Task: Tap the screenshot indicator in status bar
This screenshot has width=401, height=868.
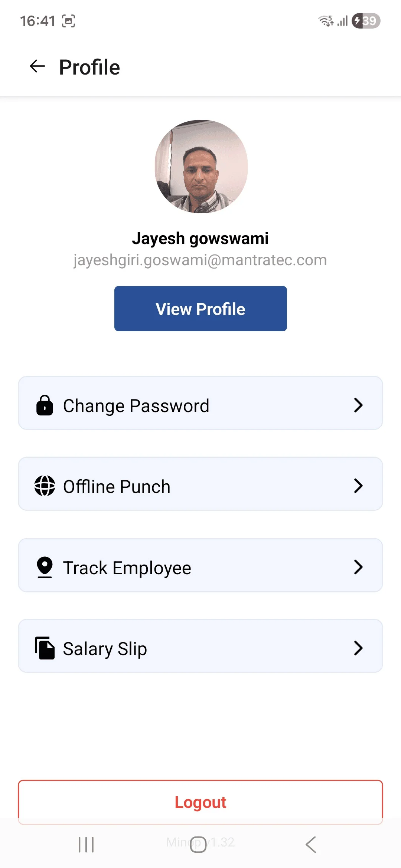Action: click(x=68, y=21)
